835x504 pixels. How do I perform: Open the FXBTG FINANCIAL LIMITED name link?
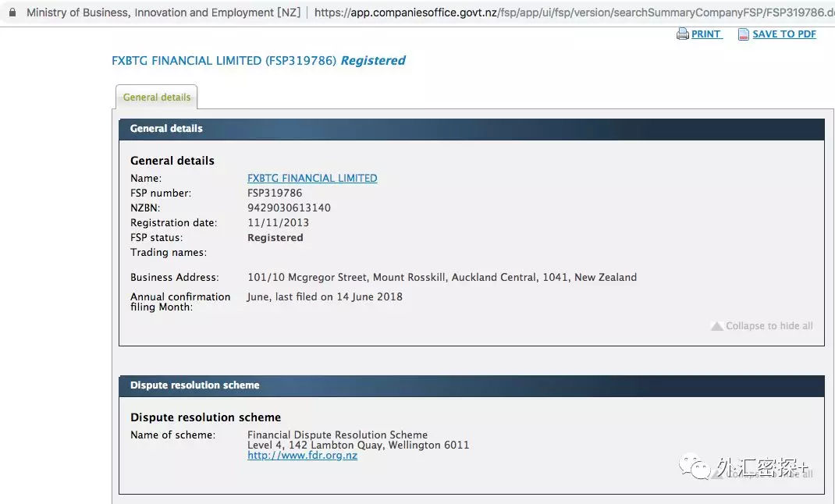pyautogui.click(x=312, y=178)
